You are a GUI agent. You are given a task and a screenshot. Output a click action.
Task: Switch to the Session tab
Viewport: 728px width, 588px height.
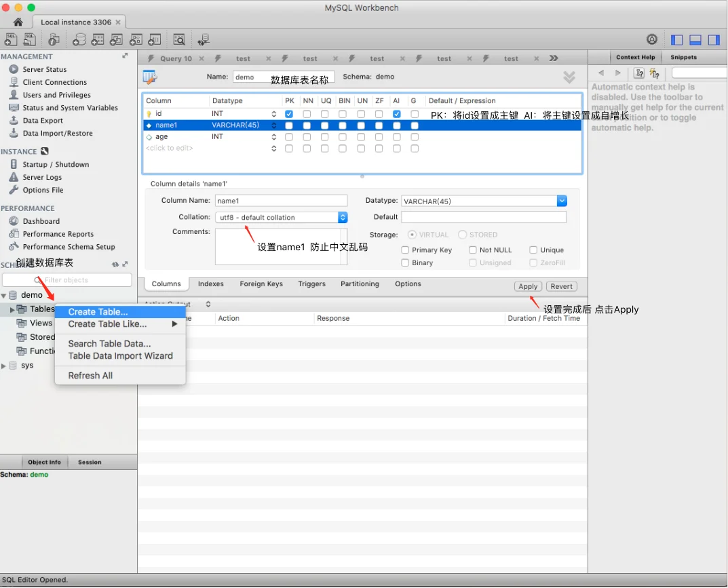pyautogui.click(x=90, y=463)
